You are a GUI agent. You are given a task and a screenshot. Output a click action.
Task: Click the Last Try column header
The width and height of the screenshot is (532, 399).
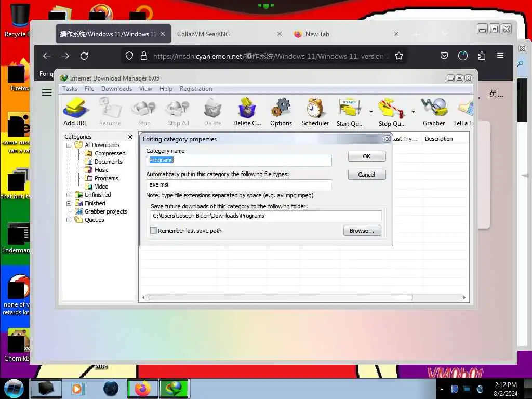(x=407, y=139)
